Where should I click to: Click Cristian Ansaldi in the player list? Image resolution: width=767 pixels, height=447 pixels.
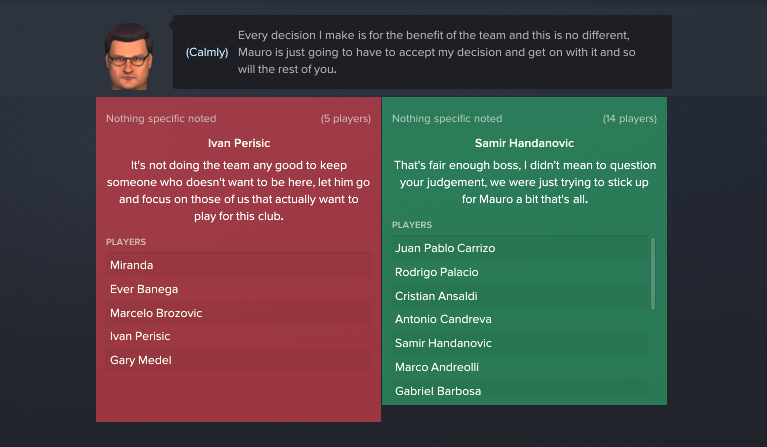coord(519,296)
